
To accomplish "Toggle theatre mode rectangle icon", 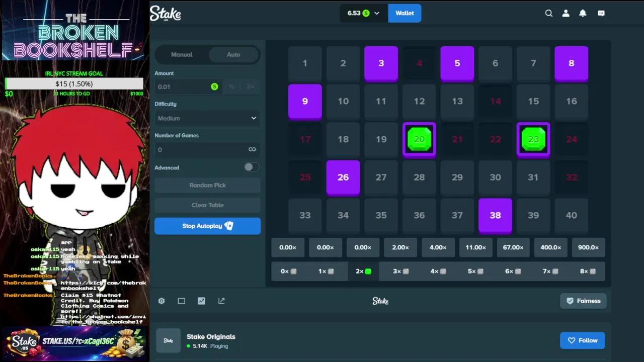I will [182, 301].
